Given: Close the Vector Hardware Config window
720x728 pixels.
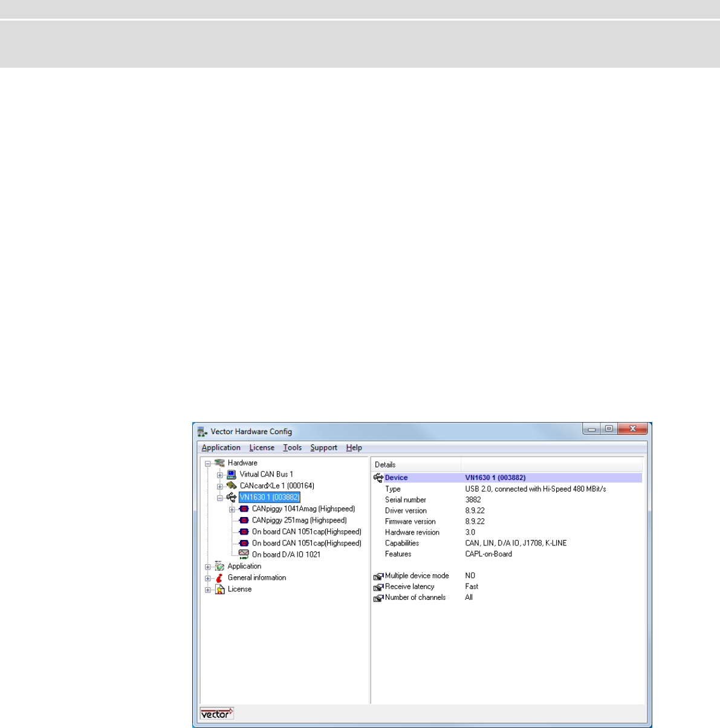Looking at the screenshot, I should 632,429.
